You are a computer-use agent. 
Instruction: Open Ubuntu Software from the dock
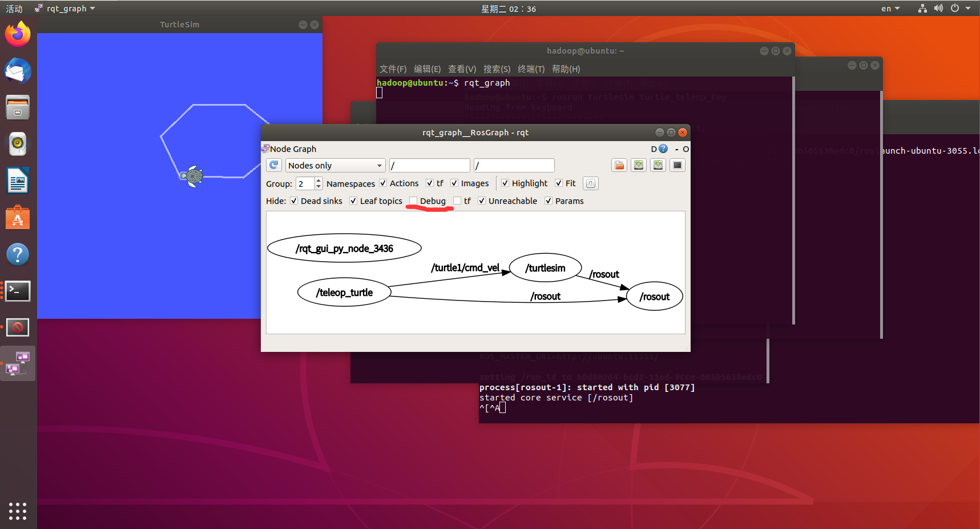coord(18,218)
